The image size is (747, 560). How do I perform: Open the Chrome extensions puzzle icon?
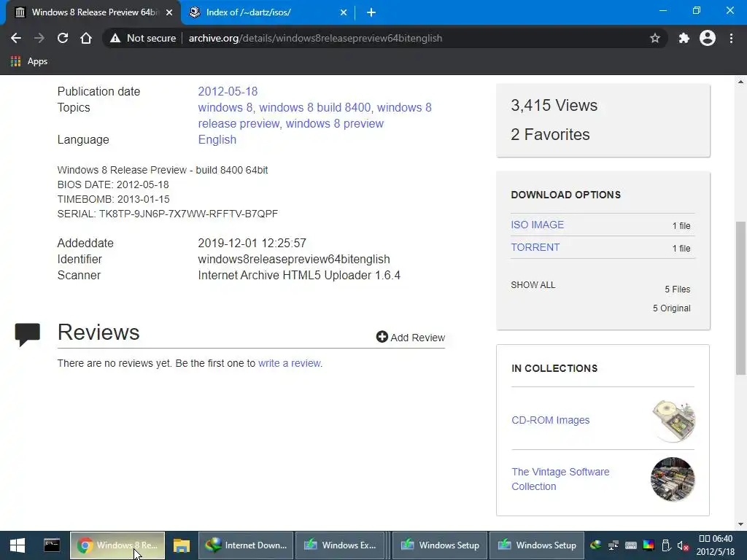[684, 38]
